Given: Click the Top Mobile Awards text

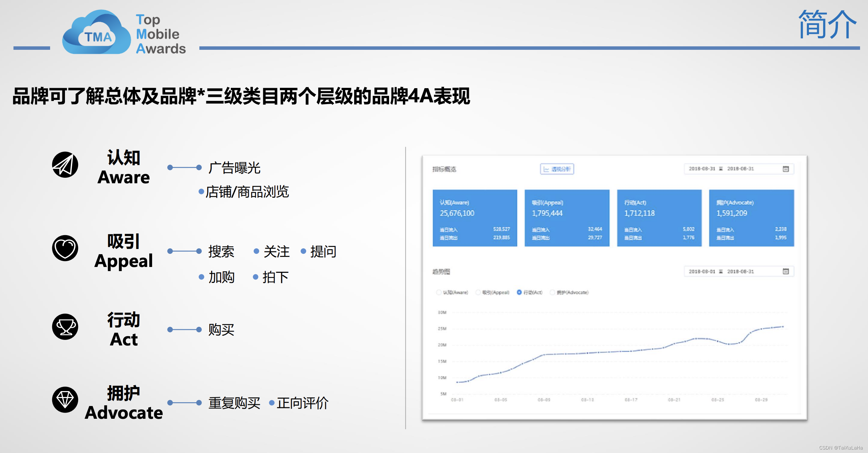Looking at the screenshot, I should pos(161,34).
